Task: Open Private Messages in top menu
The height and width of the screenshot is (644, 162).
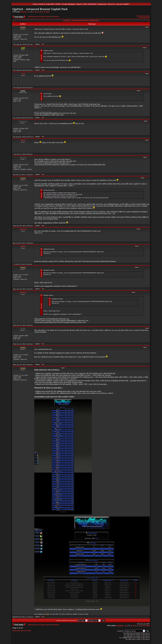Action: (68, 4)
